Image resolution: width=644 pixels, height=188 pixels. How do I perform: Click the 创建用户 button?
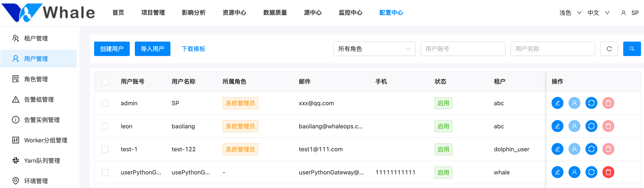[112, 49]
